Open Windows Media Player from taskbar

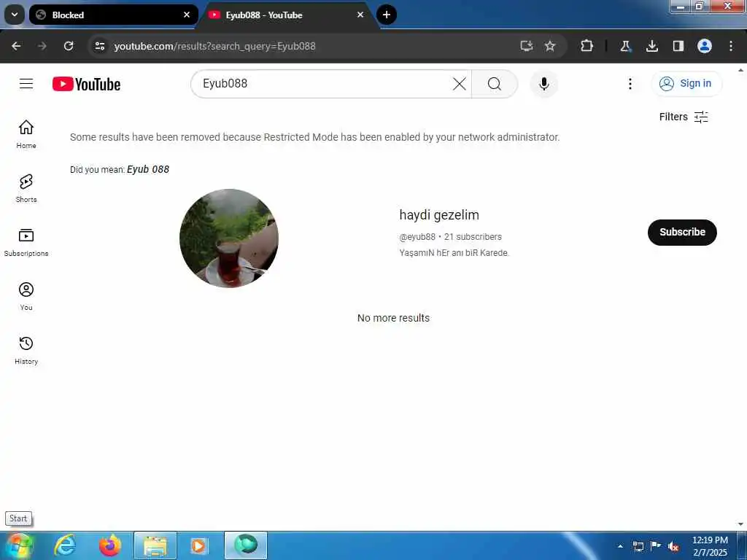(x=199, y=545)
